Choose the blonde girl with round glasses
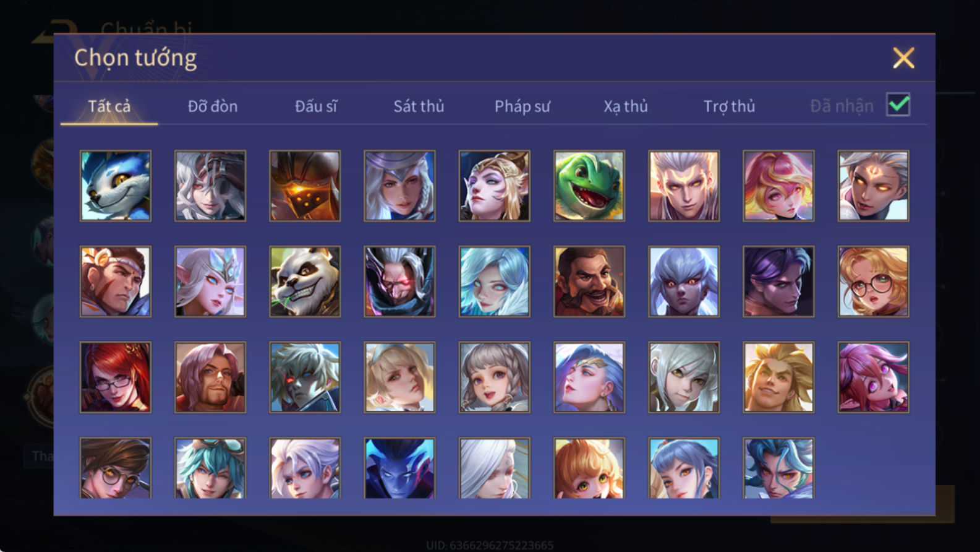Viewport: 980px width, 552px height. click(873, 282)
